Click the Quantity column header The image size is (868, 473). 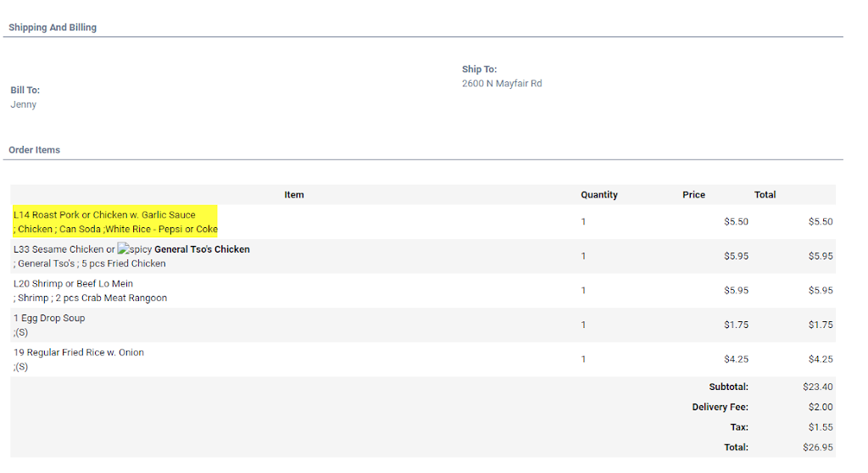tap(598, 195)
